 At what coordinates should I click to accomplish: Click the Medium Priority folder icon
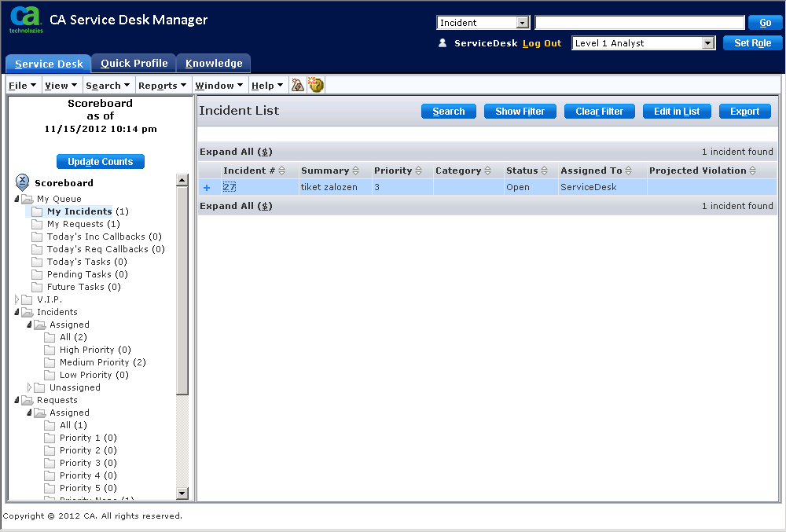pos(50,362)
